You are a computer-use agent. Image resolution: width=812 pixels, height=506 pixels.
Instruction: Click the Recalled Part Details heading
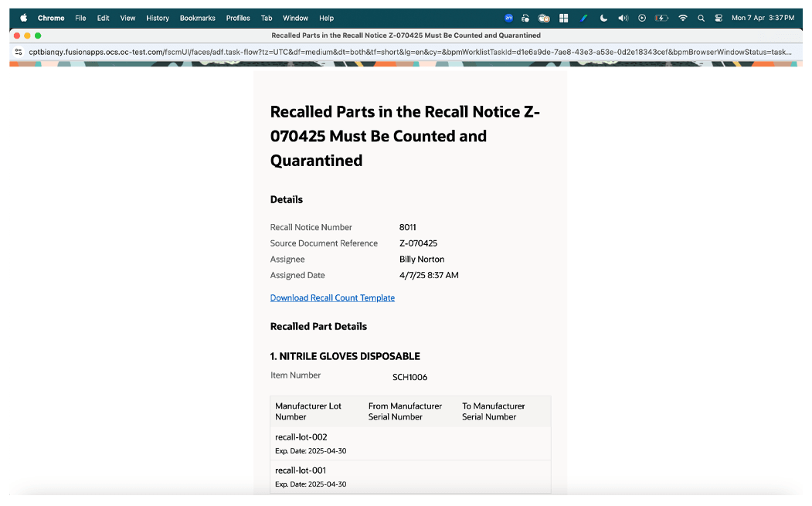pyautogui.click(x=318, y=327)
